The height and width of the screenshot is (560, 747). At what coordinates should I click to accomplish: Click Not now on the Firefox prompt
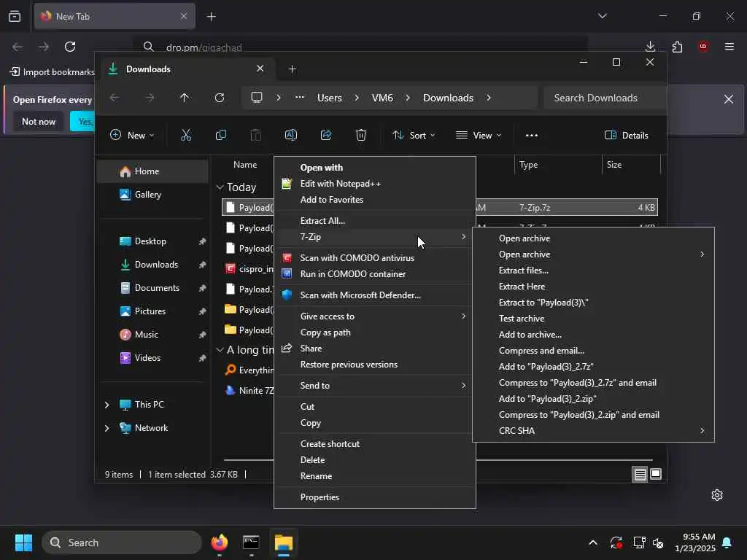point(39,122)
